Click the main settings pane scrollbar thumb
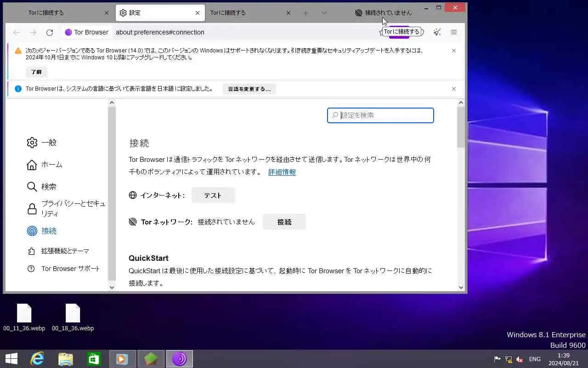 [461, 127]
